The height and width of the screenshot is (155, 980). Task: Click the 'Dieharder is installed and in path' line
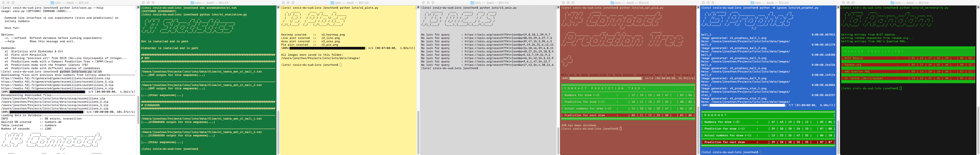click(170, 48)
